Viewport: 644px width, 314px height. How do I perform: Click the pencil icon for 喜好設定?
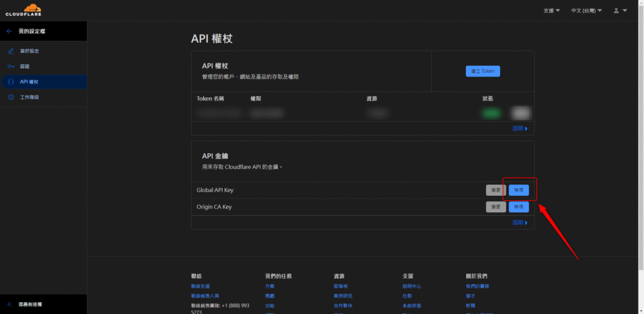(11, 51)
